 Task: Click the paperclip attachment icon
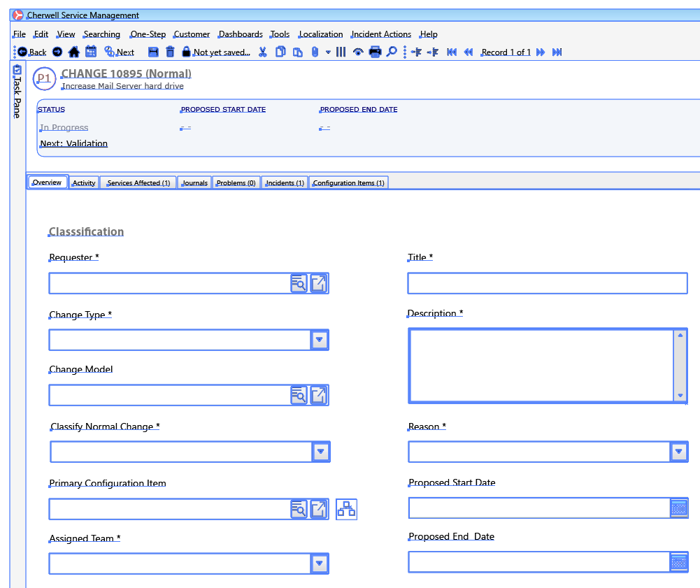(x=315, y=52)
